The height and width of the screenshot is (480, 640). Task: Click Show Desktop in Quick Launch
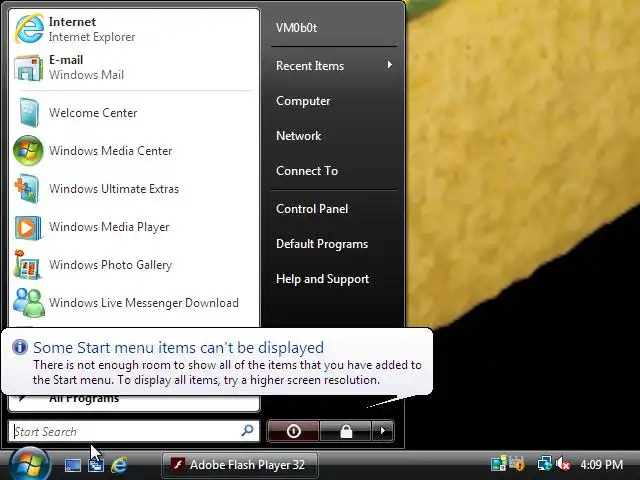tap(73, 465)
